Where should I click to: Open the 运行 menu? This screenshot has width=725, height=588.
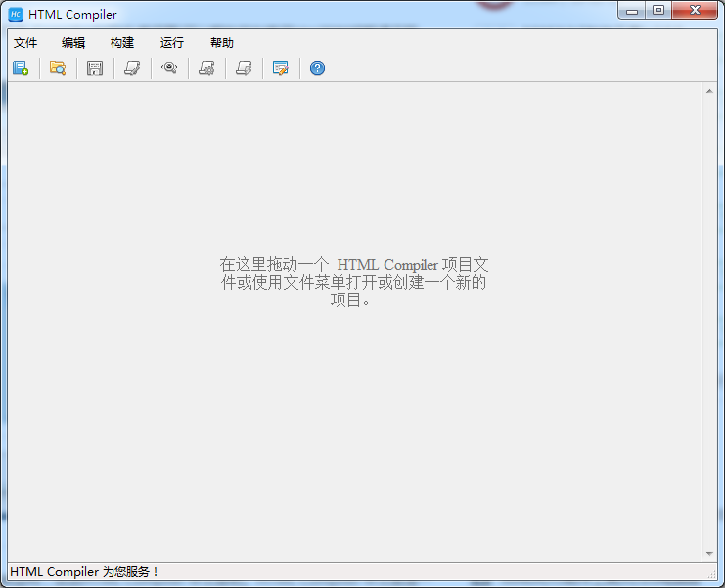[172, 43]
